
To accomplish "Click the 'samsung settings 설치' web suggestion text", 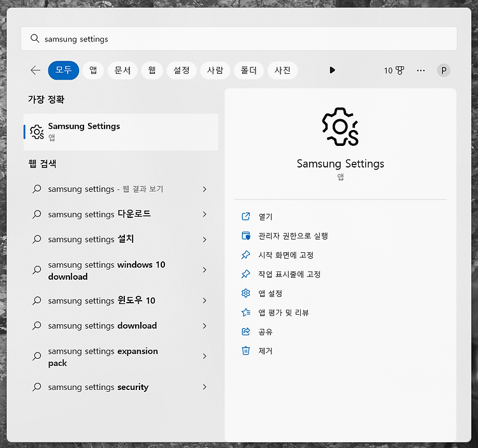I will [91, 239].
